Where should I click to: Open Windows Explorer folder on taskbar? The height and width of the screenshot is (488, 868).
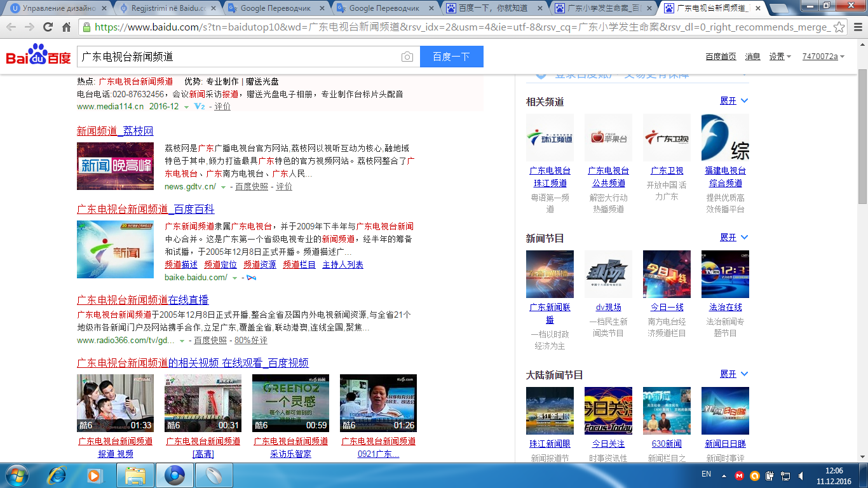point(135,475)
